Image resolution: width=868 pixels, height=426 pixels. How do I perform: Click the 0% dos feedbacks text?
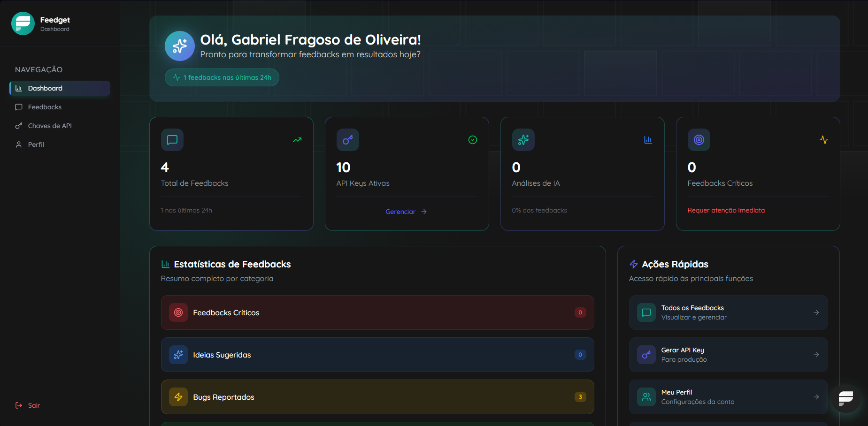[x=539, y=210]
